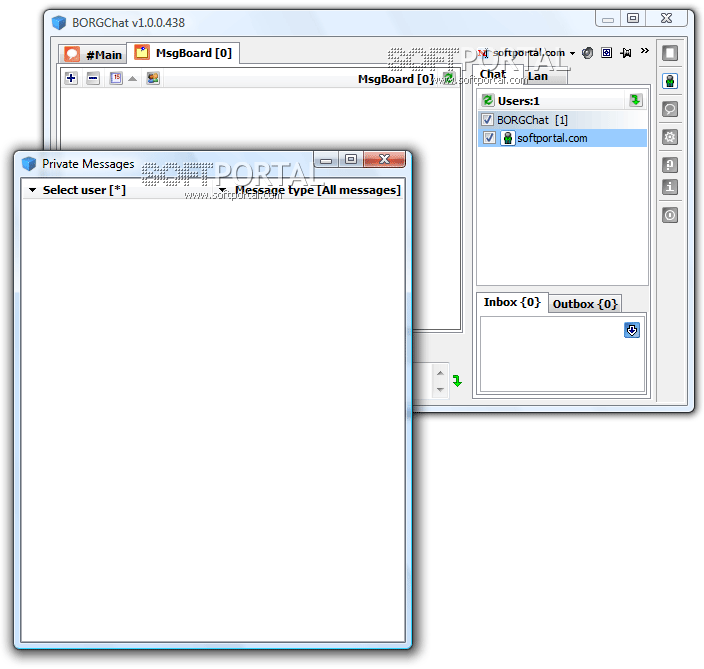Open info icon in right sidebar
704x669 pixels.
click(x=670, y=187)
